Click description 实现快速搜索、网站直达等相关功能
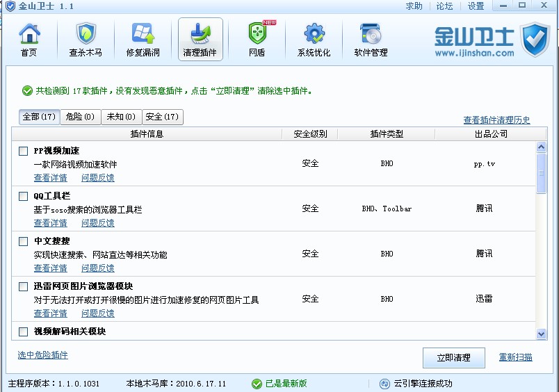This screenshot has width=559, height=392. 101,255
